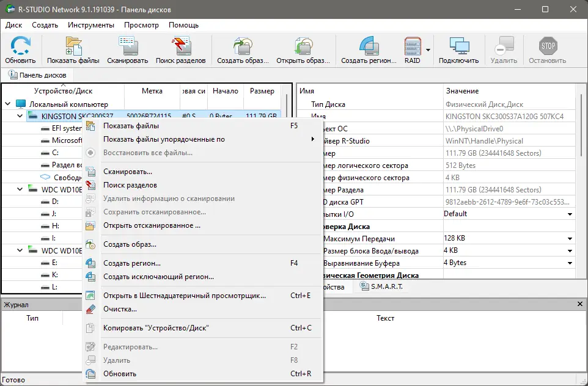The image size is (588, 386).
Task: Click the Удалить toolbar icon
Action: click(504, 46)
